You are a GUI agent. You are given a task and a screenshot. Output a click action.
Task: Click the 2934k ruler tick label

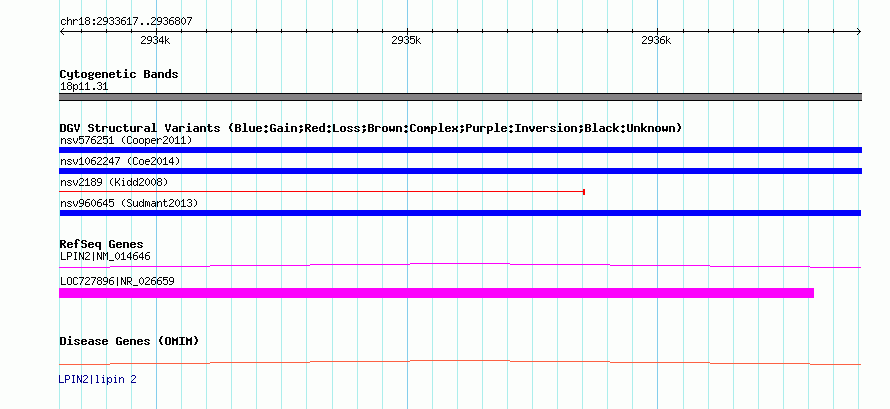[x=154, y=41]
